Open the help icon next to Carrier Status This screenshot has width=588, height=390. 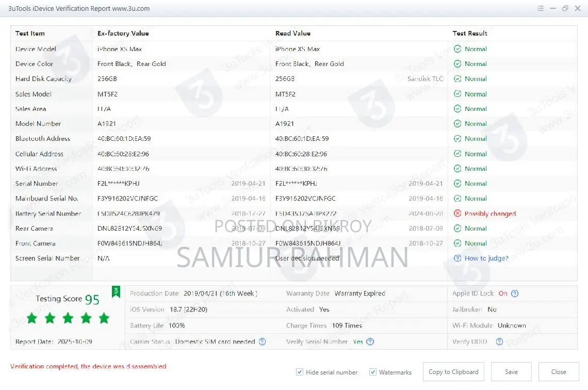point(263,342)
